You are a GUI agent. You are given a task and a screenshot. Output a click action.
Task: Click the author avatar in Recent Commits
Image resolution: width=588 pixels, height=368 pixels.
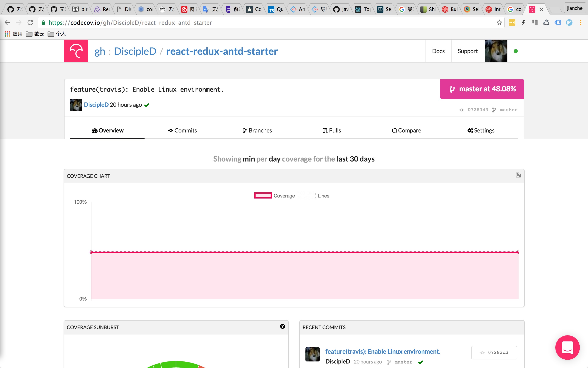[x=312, y=354]
